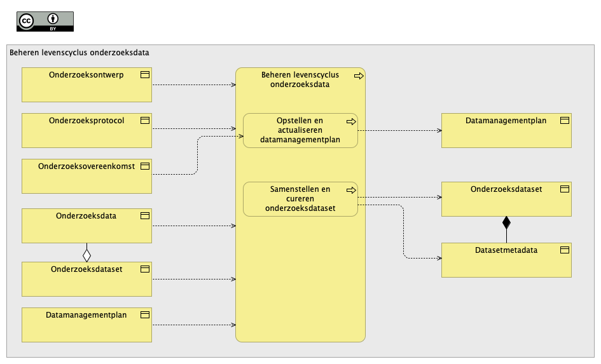Select the Onderzoeksprotocol label

(86, 121)
